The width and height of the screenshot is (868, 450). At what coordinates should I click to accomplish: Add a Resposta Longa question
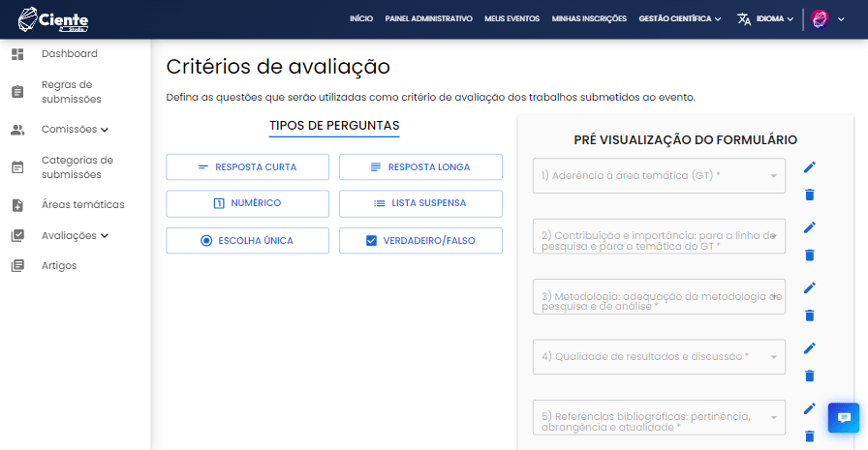pos(420,167)
